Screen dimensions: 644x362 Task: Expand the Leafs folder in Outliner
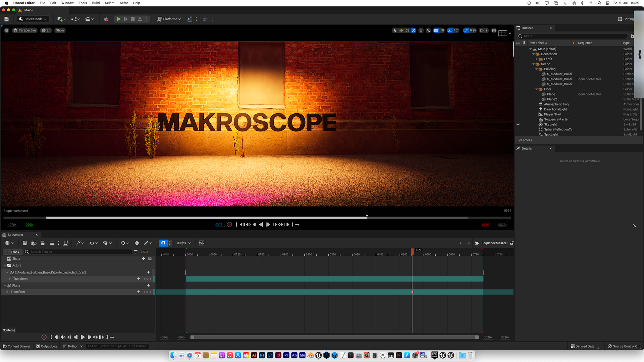[537, 59]
